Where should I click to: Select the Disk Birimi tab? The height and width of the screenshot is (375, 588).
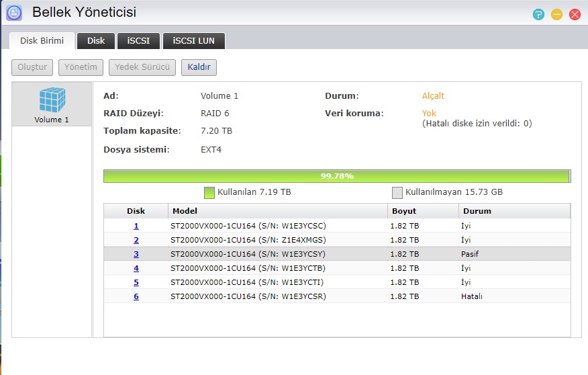click(x=42, y=41)
